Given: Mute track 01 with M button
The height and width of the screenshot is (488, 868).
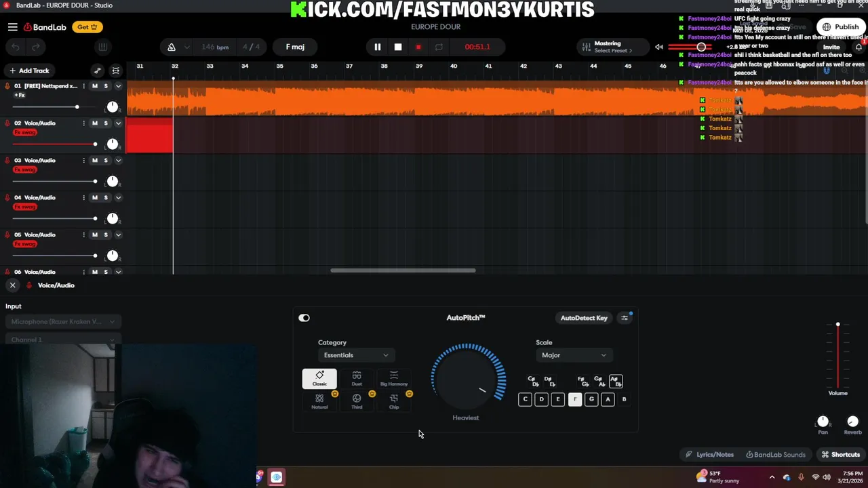Looking at the screenshot, I should pyautogui.click(x=95, y=86).
